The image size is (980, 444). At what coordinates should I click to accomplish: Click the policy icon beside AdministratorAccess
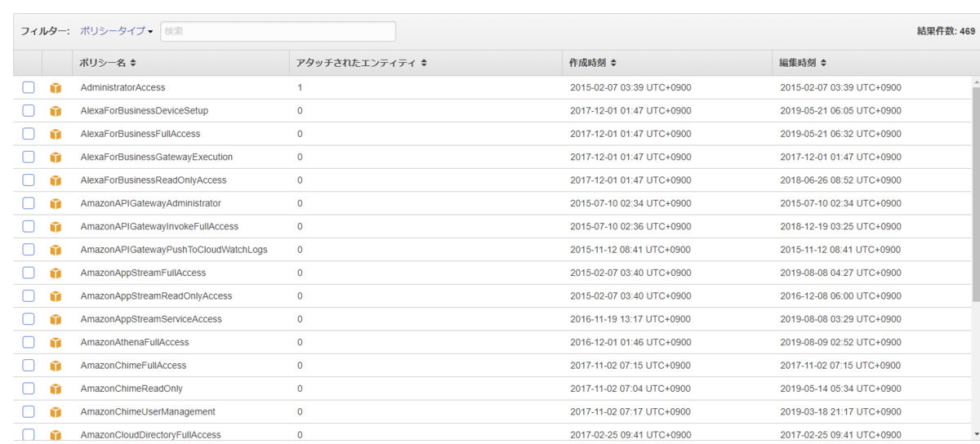click(56, 87)
